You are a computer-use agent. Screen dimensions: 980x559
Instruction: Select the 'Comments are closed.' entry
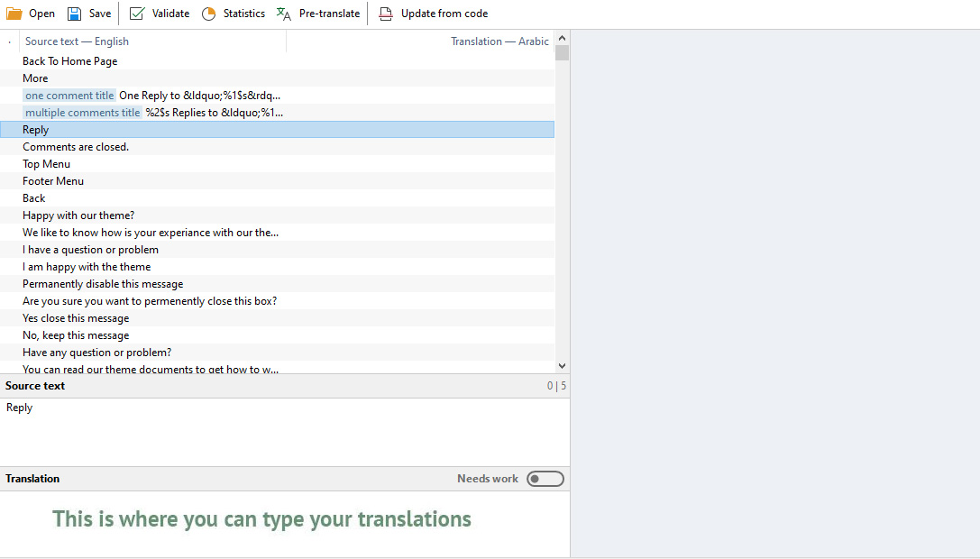(x=76, y=147)
